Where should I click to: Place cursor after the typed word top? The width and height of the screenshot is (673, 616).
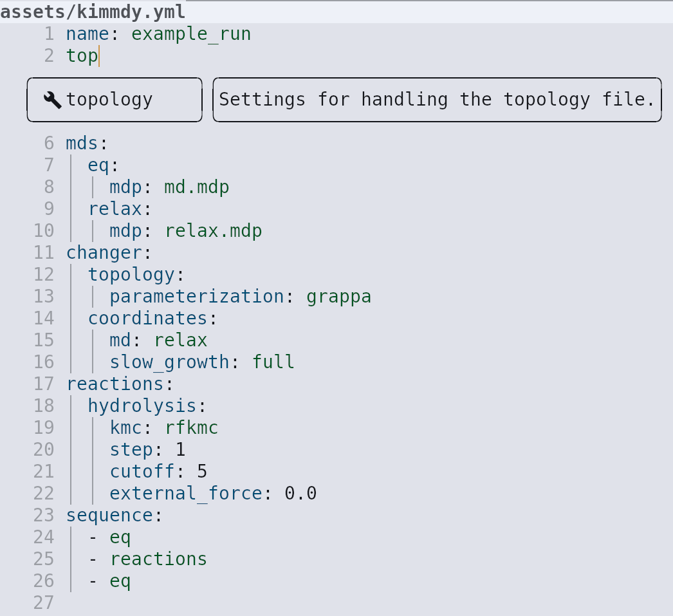tap(98, 56)
